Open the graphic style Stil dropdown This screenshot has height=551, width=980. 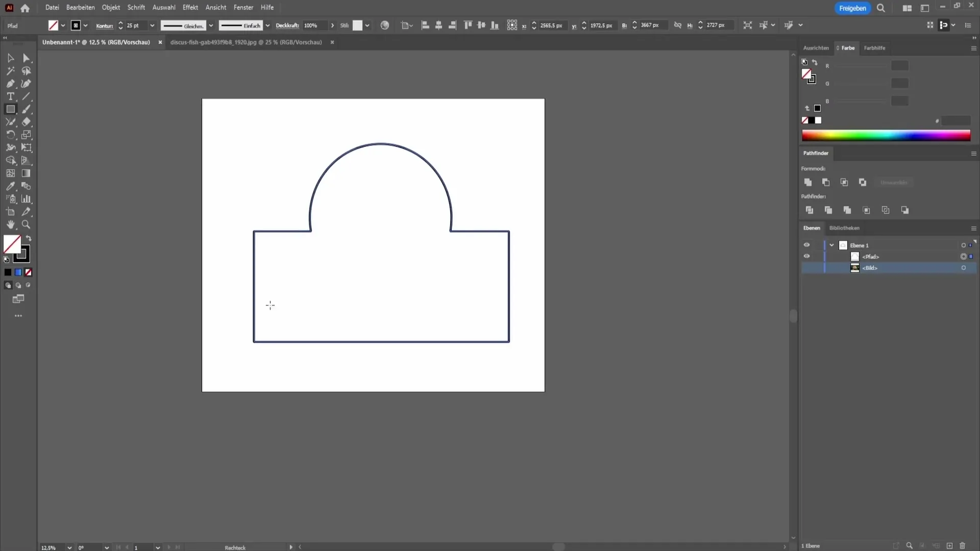(x=367, y=26)
